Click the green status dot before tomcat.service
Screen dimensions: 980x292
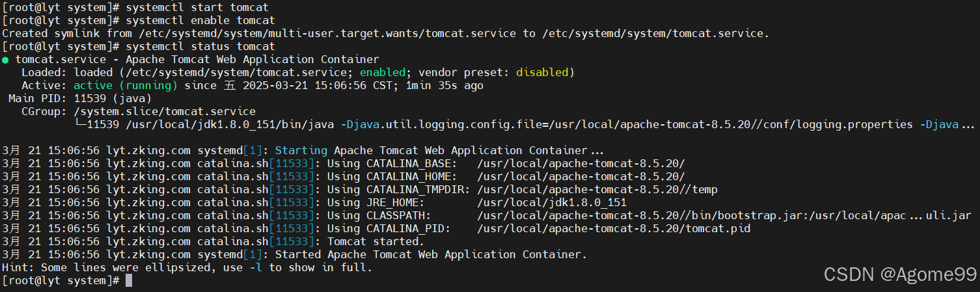[6, 60]
